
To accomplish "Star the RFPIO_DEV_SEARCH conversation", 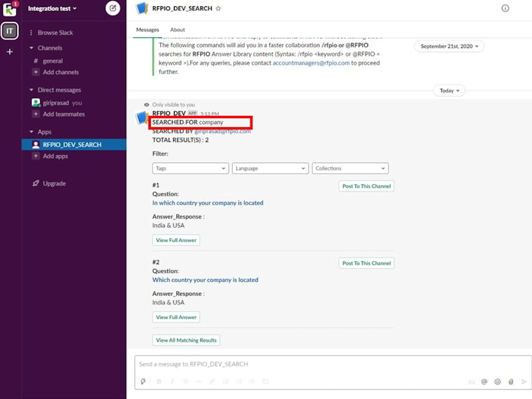I will coord(218,9).
